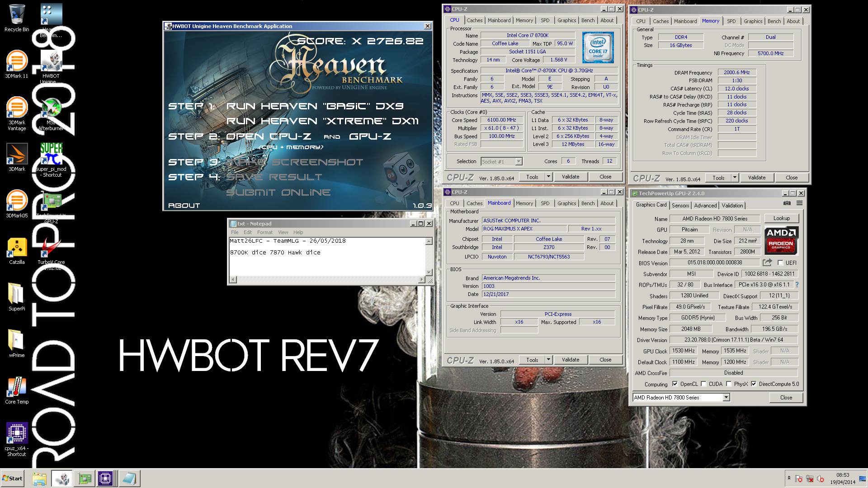Screen dimensions: 868x488
Task: Click Run Heaven "Basic" DX9
Action: coord(315,106)
